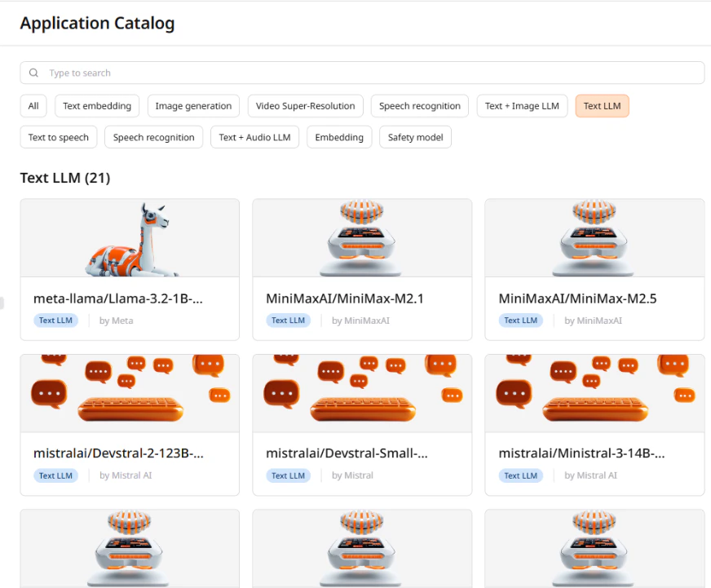
Task: Open the MiniMaxAI/MiniMax-M2.5 title
Action: click(x=577, y=298)
